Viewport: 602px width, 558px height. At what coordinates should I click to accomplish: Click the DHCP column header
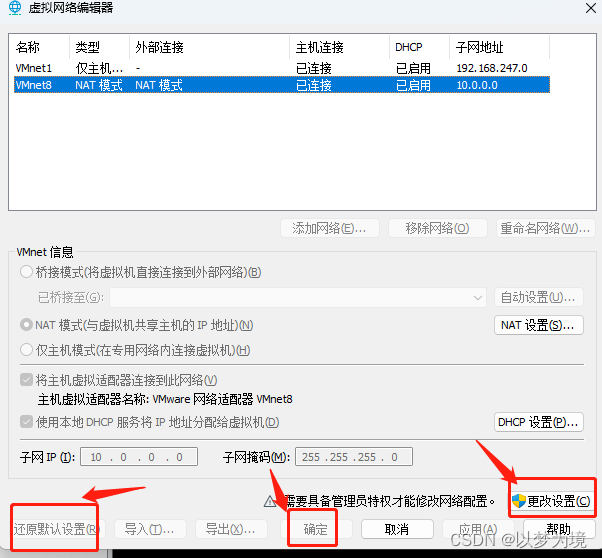(408, 47)
